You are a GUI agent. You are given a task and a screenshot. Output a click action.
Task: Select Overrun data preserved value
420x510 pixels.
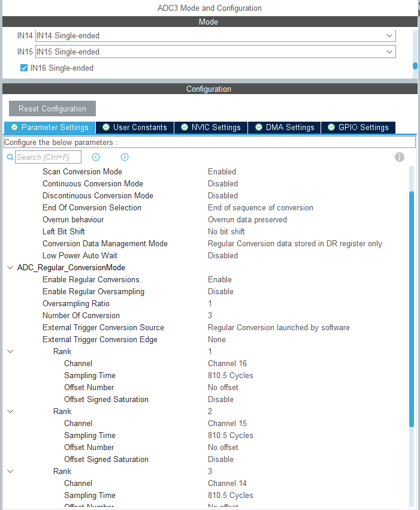coord(247,219)
